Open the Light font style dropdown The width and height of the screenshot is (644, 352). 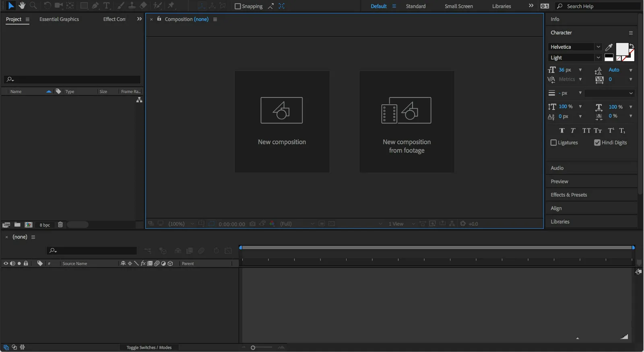pyautogui.click(x=575, y=58)
